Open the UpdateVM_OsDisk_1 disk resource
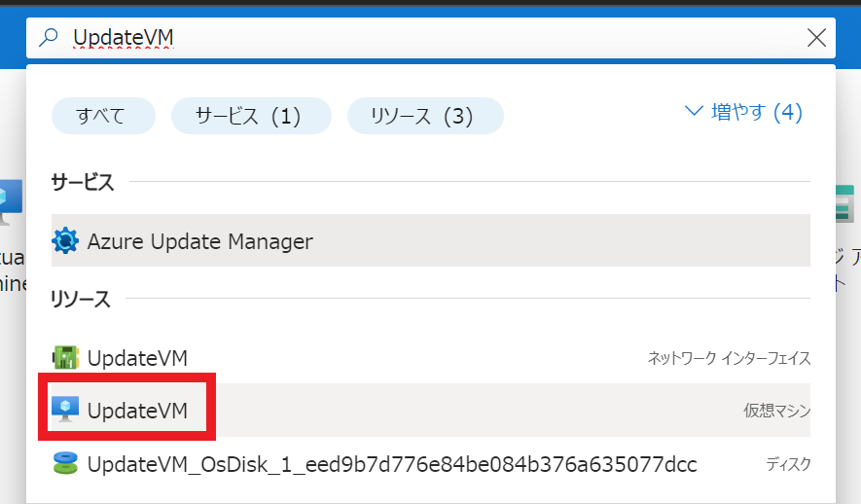 pos(392,464)
